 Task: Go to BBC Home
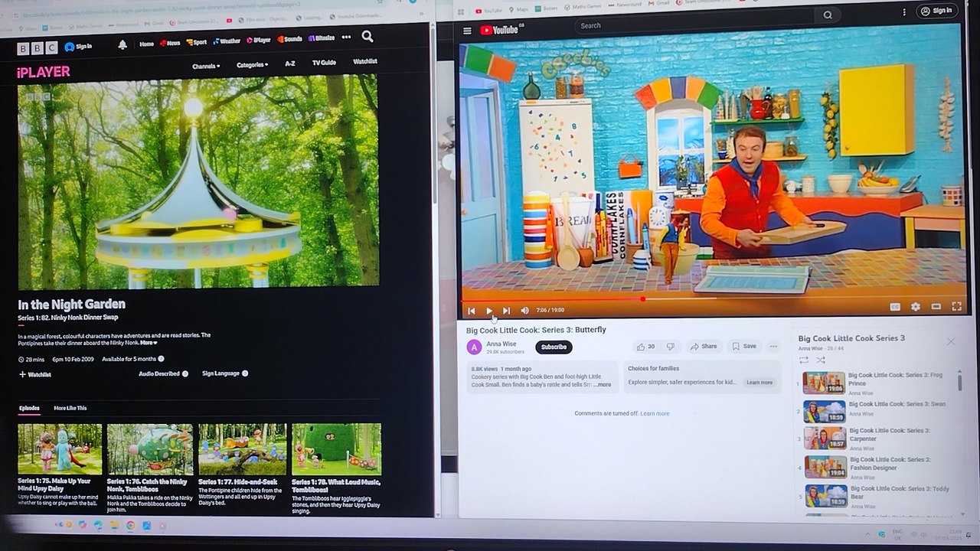pos(147,44)
